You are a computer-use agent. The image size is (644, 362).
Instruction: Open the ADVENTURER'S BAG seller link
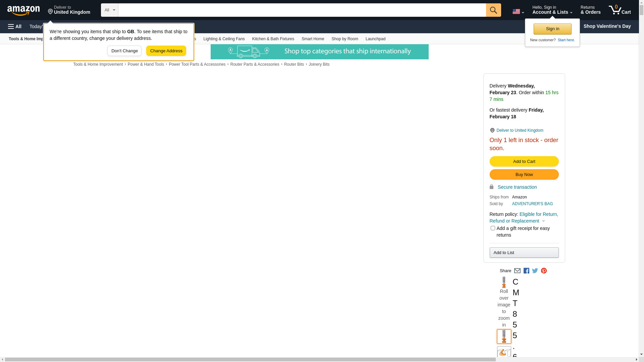pos(532,204)
